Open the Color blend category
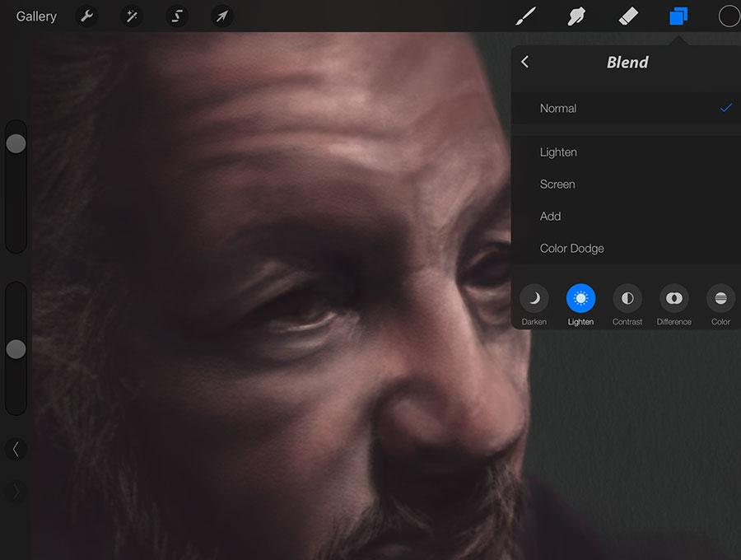This screenshot has height=560, width=741. [x=720, y=299]
